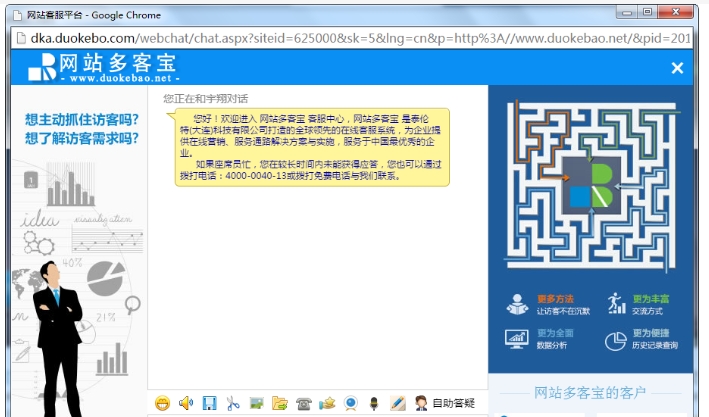Click the microphone voice icon
Screen dimensions: 709x417
pyautogui.click(x=374, y=403)
